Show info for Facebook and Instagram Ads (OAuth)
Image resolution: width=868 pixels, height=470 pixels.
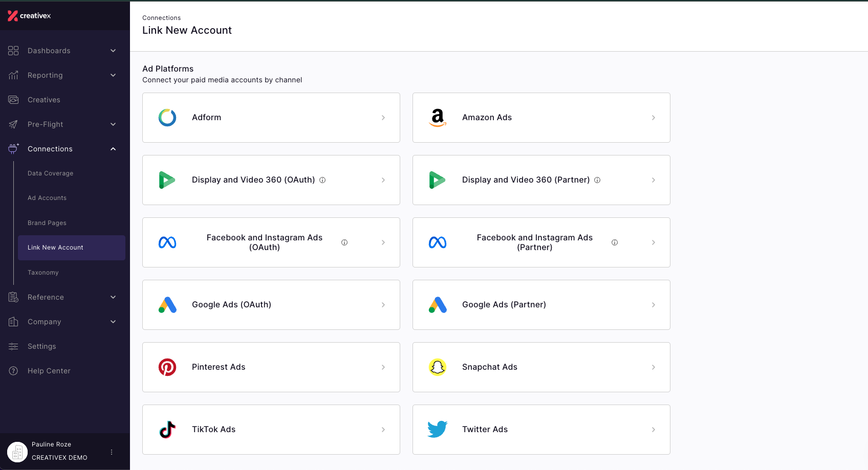344,242
